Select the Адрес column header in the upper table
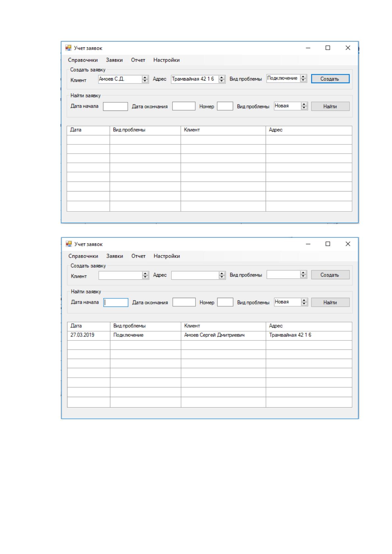The width and height of the screenshot is (392, 554). pyautogui.click(x=309, y=130)
